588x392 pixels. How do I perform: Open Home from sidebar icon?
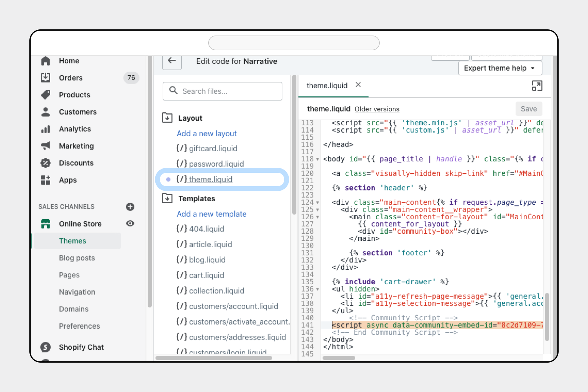[45, 61]
